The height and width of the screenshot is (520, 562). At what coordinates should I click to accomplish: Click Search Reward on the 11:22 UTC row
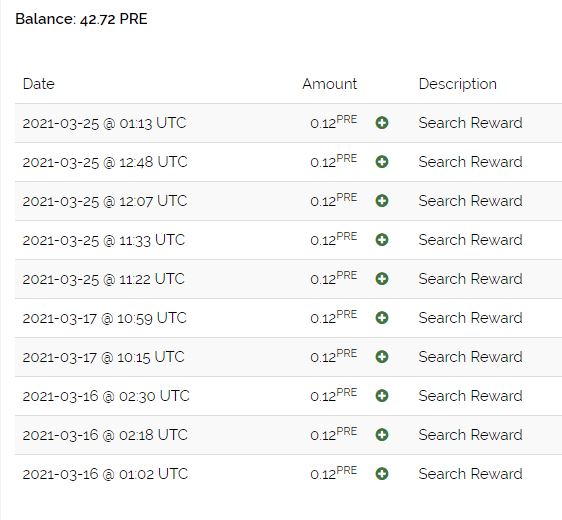[471, 279]
